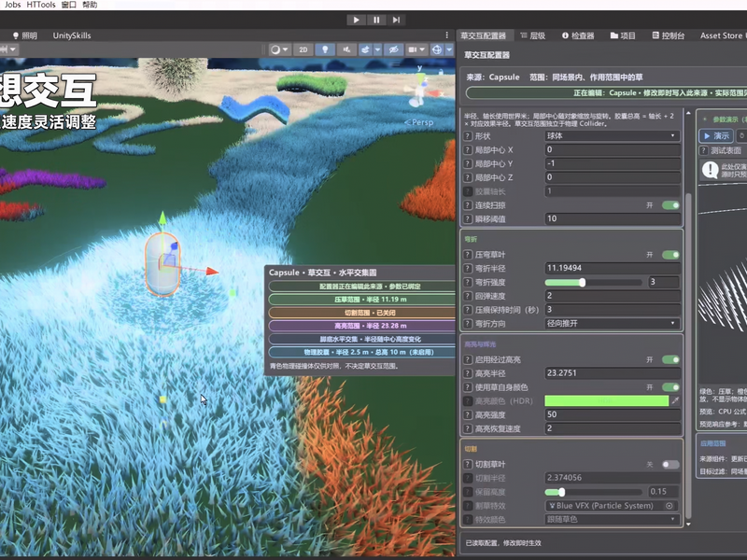Open scene view three-dot options menu

pyautogui.click(x=447, y=35)
